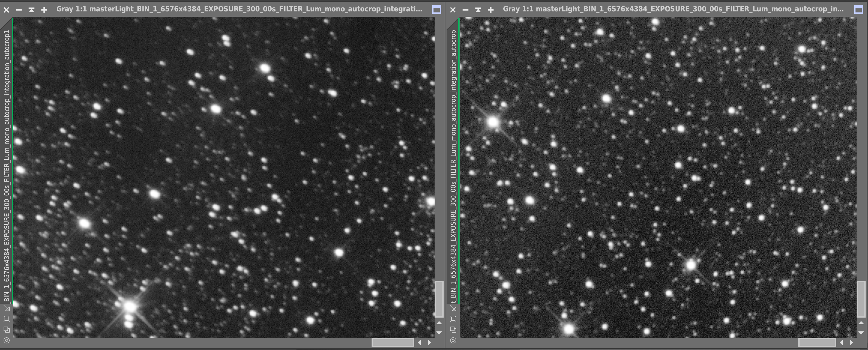Click the triangle icon in left window's bottom-left corner
Image resolution: width=868 pixels, height=350 pixels.
click(7, 308)
